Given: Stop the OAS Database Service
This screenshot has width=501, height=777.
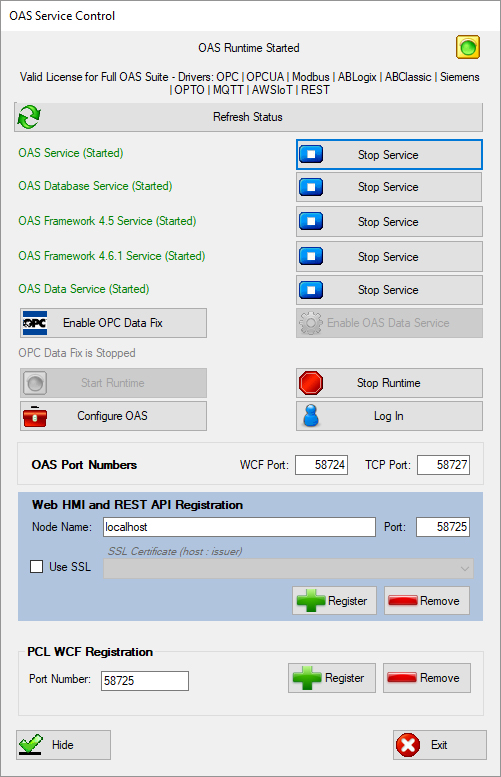Looking at the screenshot, I should click(x=389, y=187).
